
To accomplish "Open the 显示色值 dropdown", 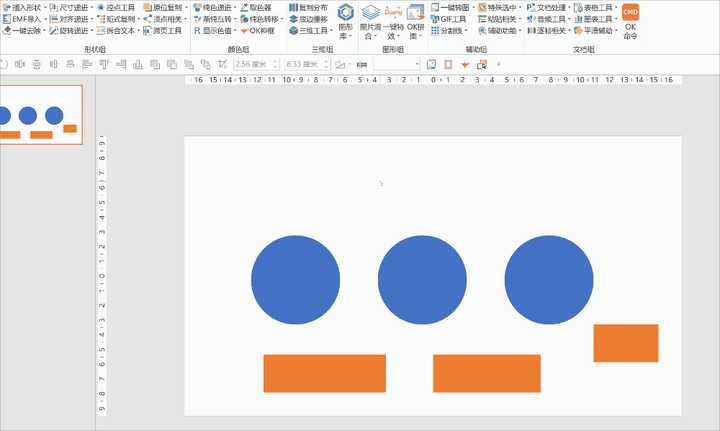I will click(x=215, y=31).
